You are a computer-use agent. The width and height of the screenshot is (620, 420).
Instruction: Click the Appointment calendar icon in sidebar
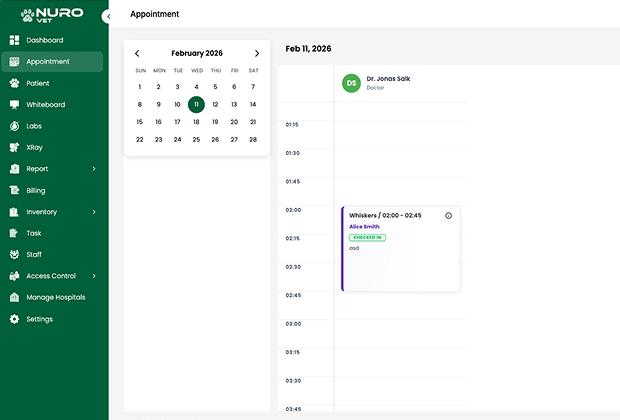coord(14,61)
